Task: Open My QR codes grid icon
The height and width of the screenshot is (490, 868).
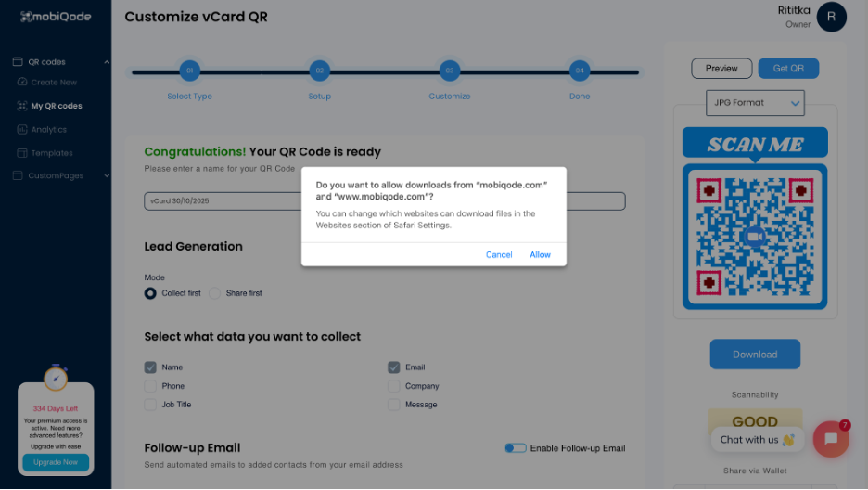Action: [x=23, y=106]
